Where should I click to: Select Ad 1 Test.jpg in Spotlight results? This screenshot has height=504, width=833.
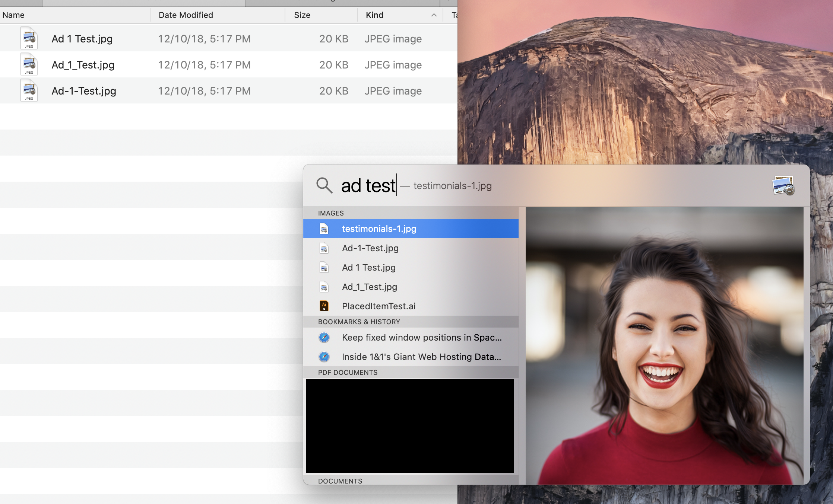[x=369, y=268]
